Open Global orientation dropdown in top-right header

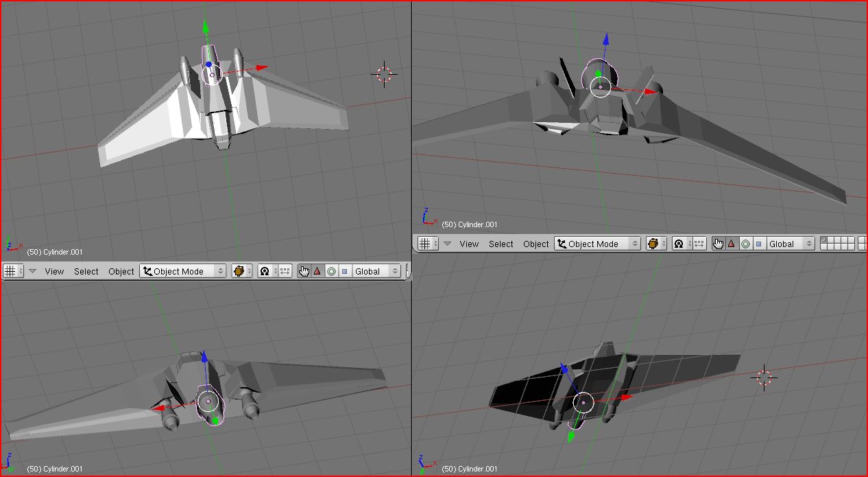790,244
